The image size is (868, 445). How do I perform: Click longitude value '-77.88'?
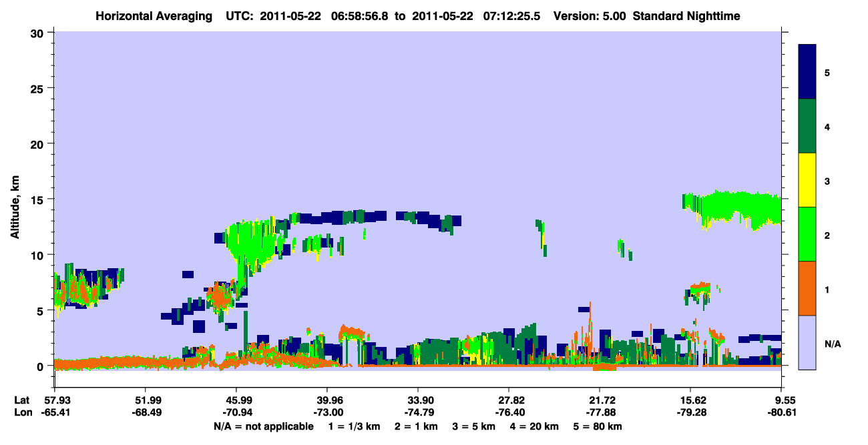pos(600,412)
